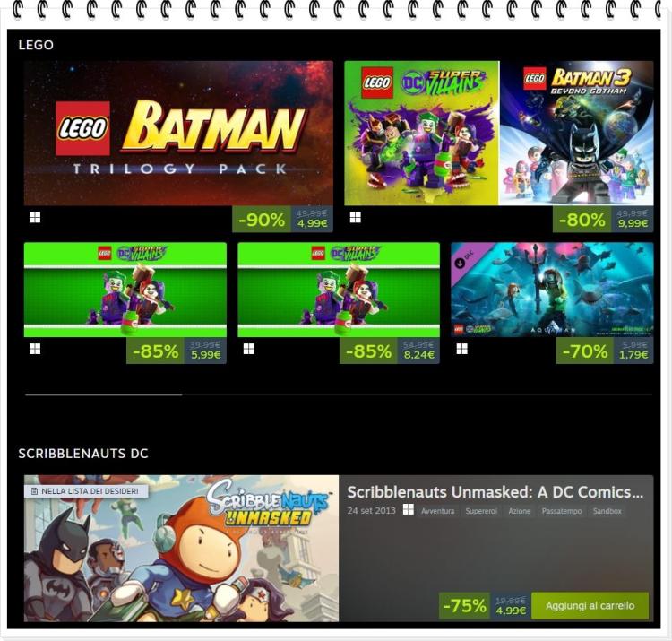Open the LEGO DC Super-Villains cover image

tap(422, 133)
